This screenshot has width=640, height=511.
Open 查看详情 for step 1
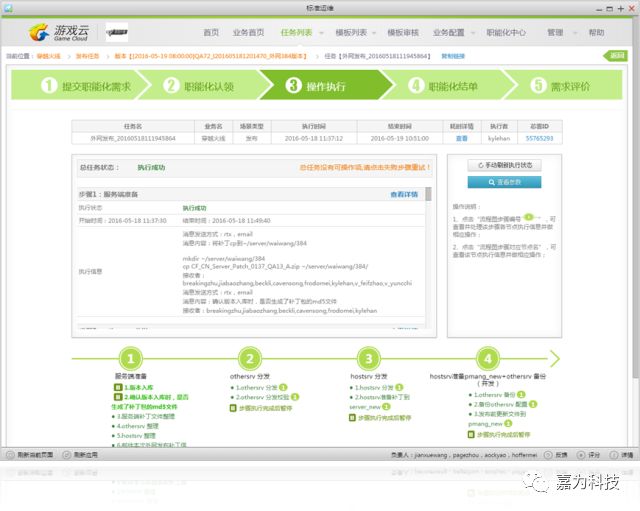tap(404, 195)
